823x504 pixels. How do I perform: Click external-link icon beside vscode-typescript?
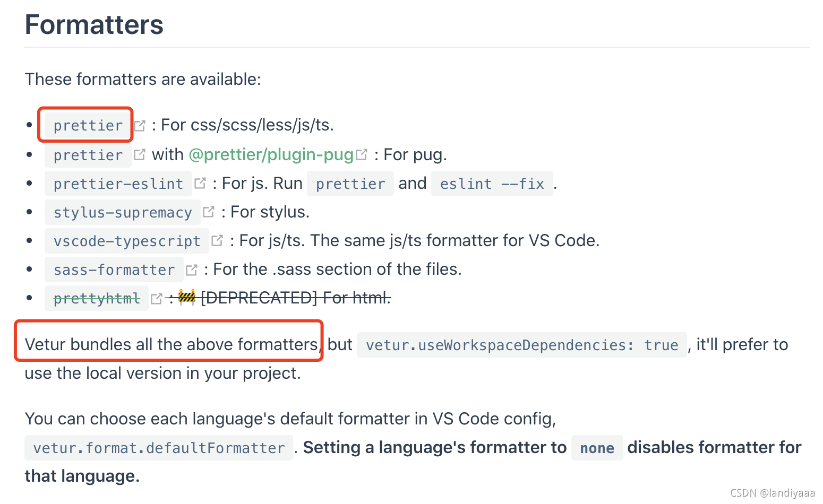pos(217,240)
